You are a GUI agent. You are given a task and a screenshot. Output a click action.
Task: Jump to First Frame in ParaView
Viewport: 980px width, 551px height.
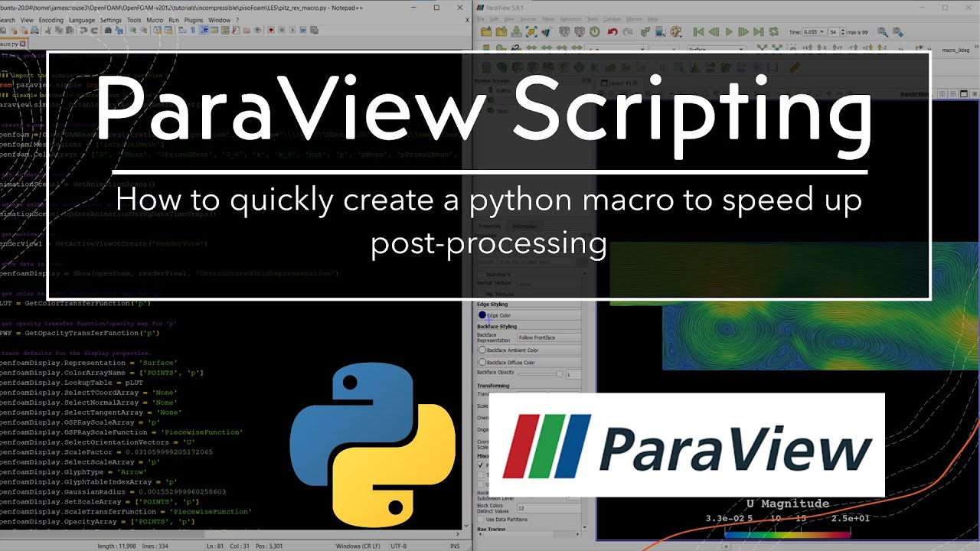[698, 31]
